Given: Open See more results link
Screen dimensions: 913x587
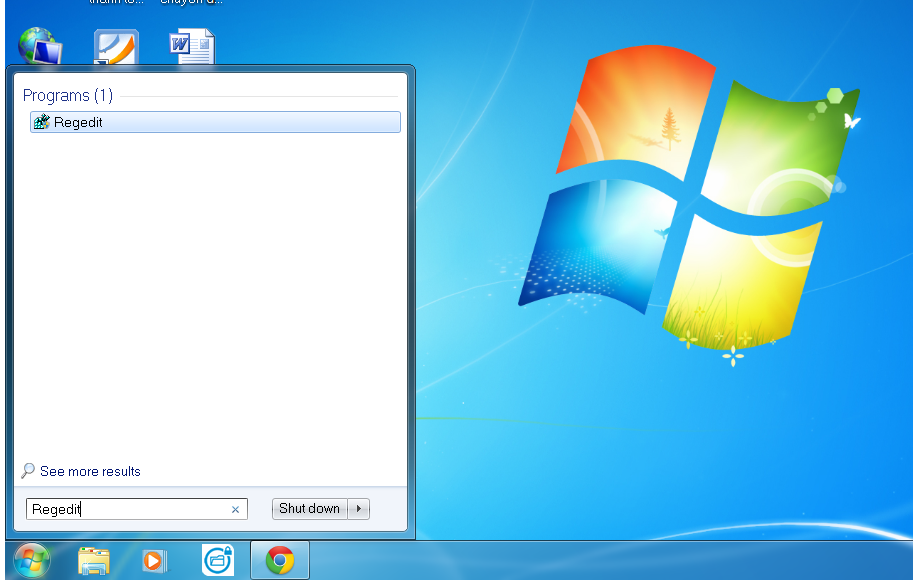Looking at the screenshot, I should click(90, 471).
